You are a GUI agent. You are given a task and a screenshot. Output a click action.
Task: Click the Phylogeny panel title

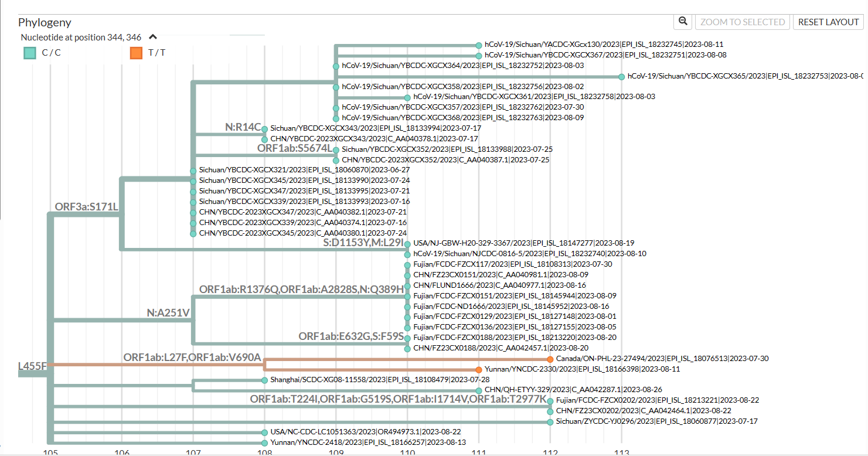pos(45,22)
